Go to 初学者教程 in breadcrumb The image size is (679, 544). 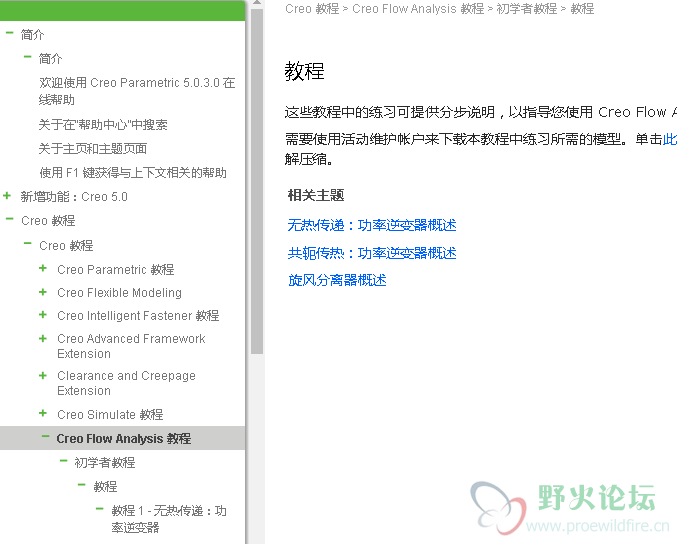(x=527, y=9)
